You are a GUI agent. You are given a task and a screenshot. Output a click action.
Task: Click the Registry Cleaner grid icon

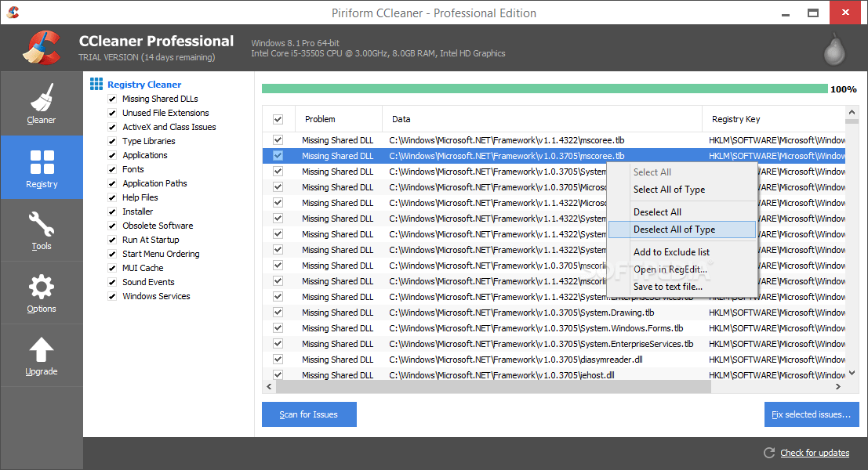[96, 84]
